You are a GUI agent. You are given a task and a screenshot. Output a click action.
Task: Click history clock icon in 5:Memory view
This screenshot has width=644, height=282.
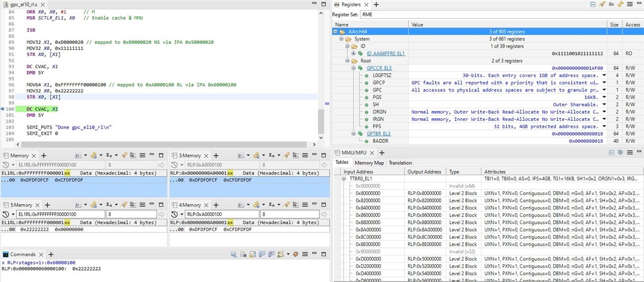[x=6, y=214]
